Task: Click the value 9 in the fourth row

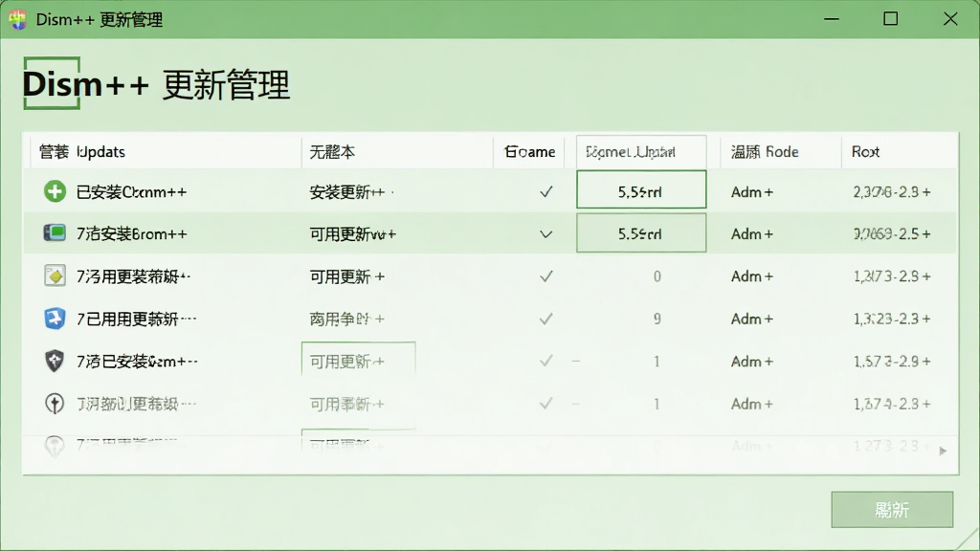Action: pos(657,319)
